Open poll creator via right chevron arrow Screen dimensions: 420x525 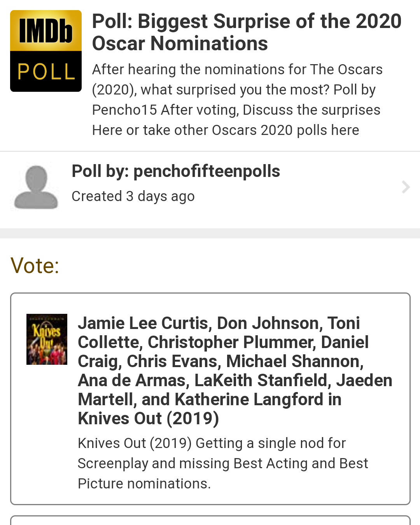point(406,187)
